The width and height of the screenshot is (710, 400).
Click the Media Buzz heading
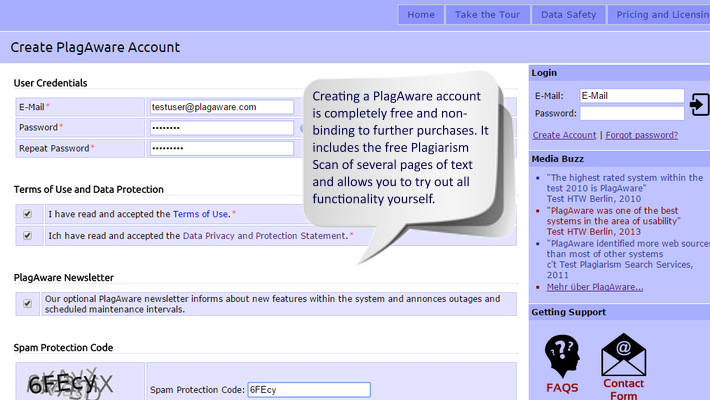click(x=557, y=159)
